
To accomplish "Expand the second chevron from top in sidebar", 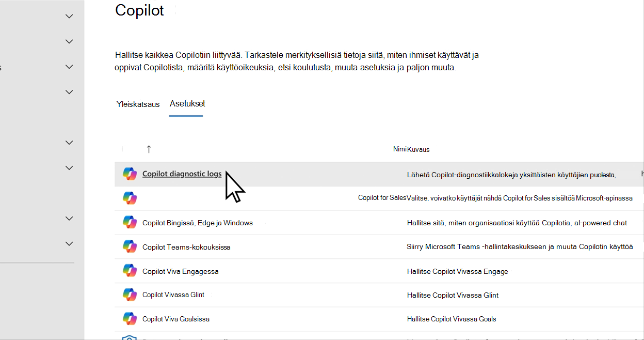I will coord(69,41).
